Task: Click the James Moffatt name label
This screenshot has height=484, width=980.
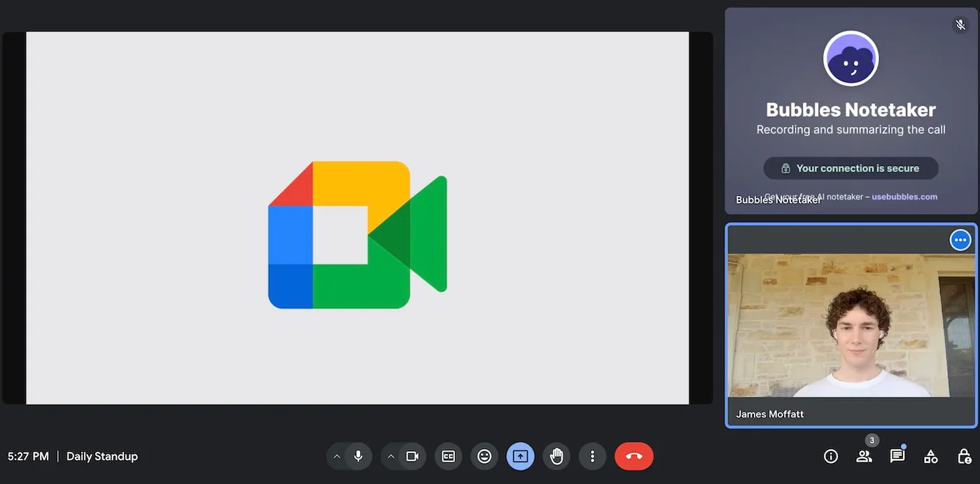Action: (x=770, y=414)
